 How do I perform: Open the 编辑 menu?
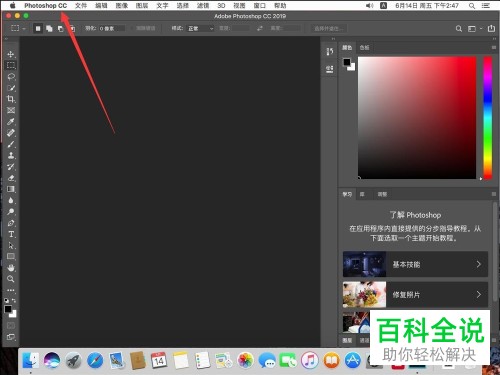click(x=101, y=6)
